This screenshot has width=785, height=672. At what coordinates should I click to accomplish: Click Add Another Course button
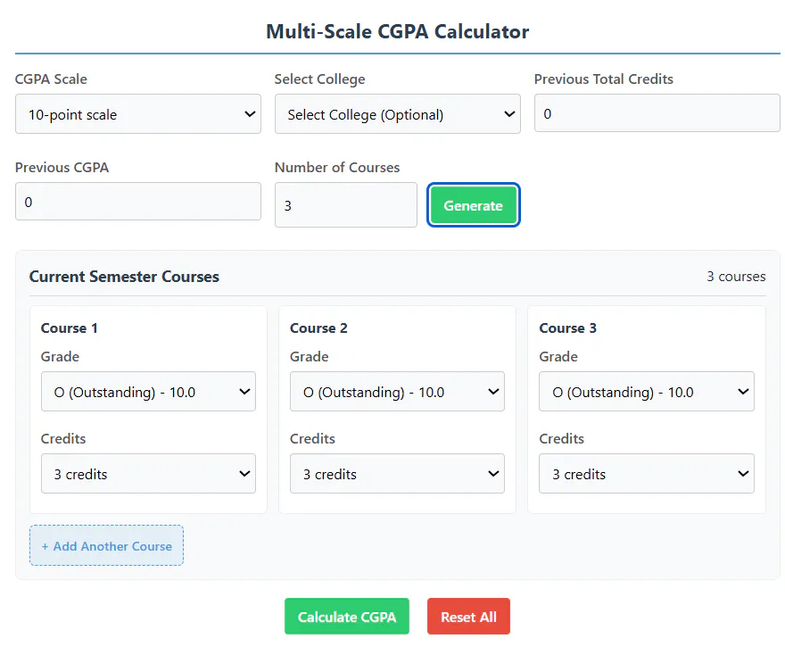(x=107, y=546)
